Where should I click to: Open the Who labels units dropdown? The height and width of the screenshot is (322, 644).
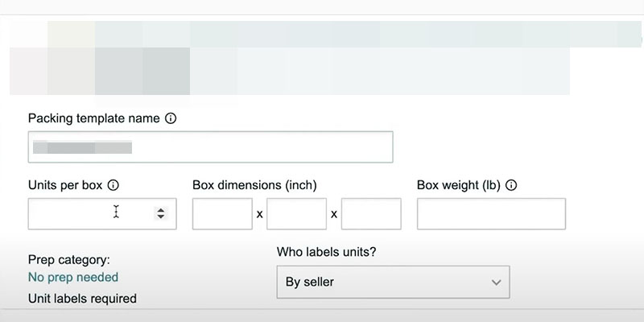[393, 282]
